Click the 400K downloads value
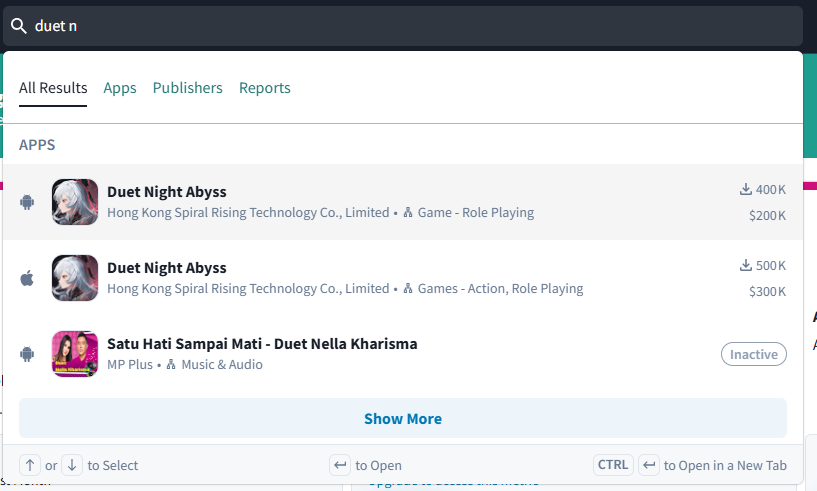 [x=771, y=189]
